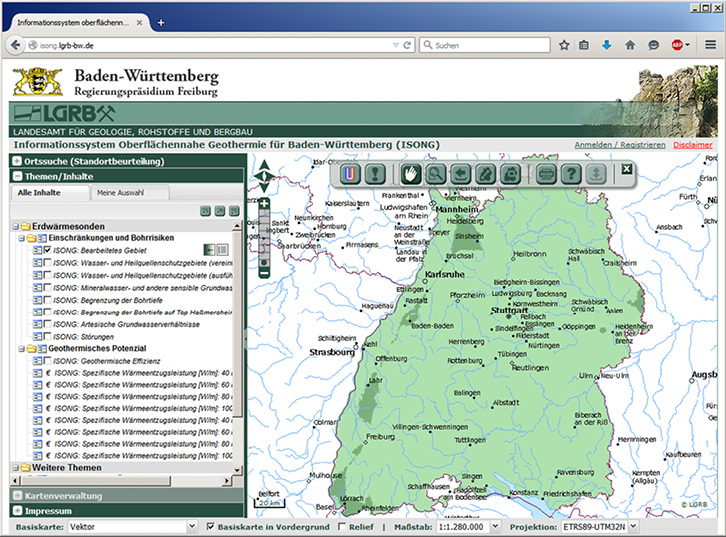726x537 pixels.
Task: Close the floating map toolbar
Action: point(626,169)
